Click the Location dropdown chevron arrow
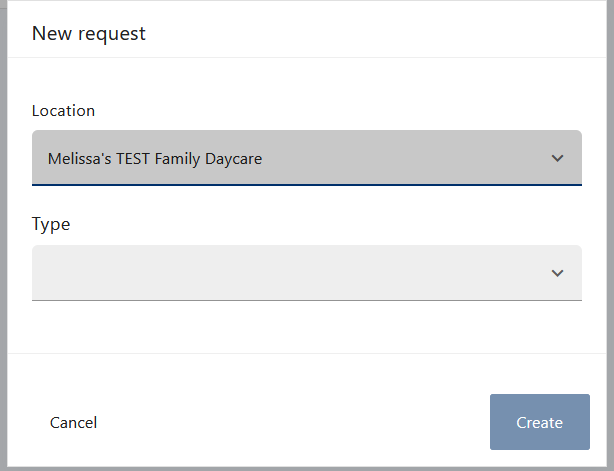The width and height of the screenshot is (614, 471). pos(557,158)
